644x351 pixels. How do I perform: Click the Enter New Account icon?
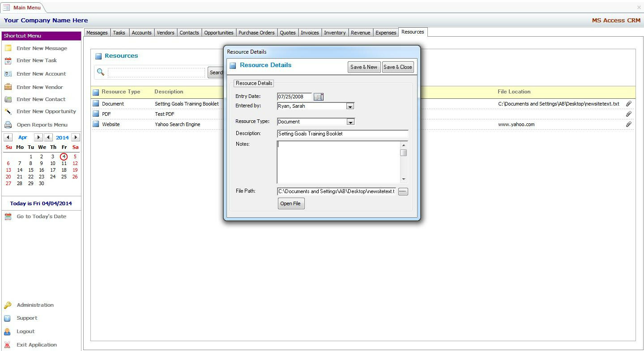[8, 74]
